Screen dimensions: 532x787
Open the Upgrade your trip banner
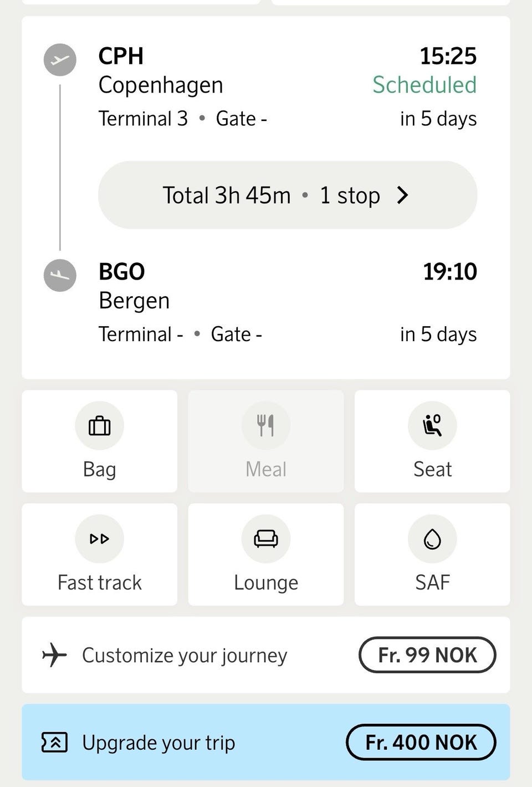(266, 742)
